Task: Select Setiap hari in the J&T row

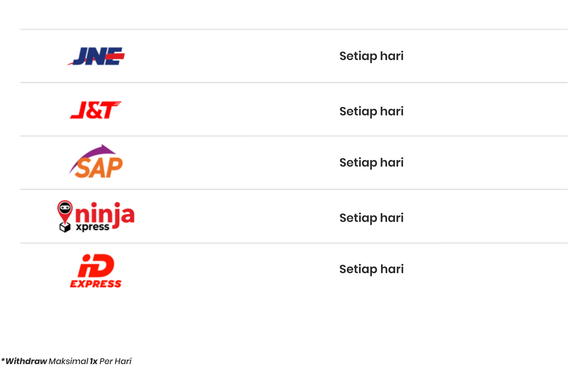Action: pos(371,111)
